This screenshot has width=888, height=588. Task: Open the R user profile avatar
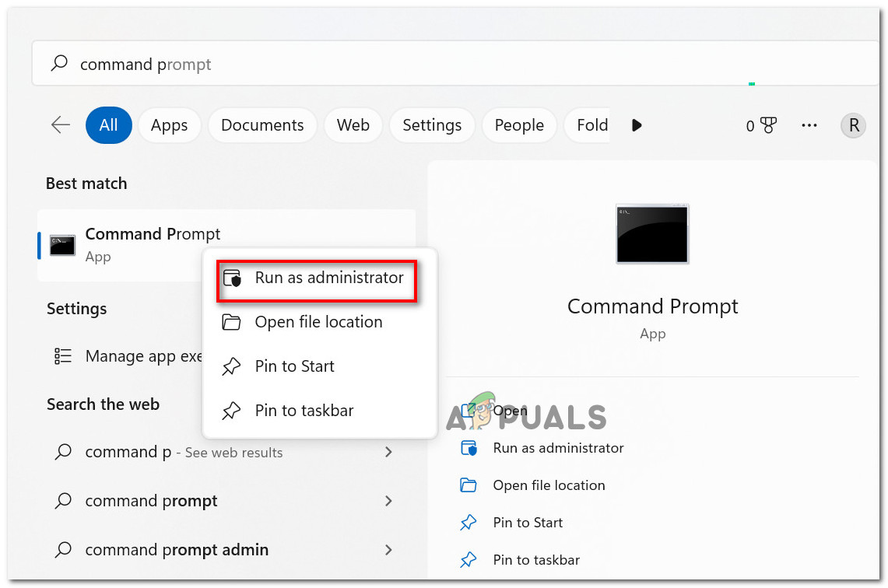point(853,125)
